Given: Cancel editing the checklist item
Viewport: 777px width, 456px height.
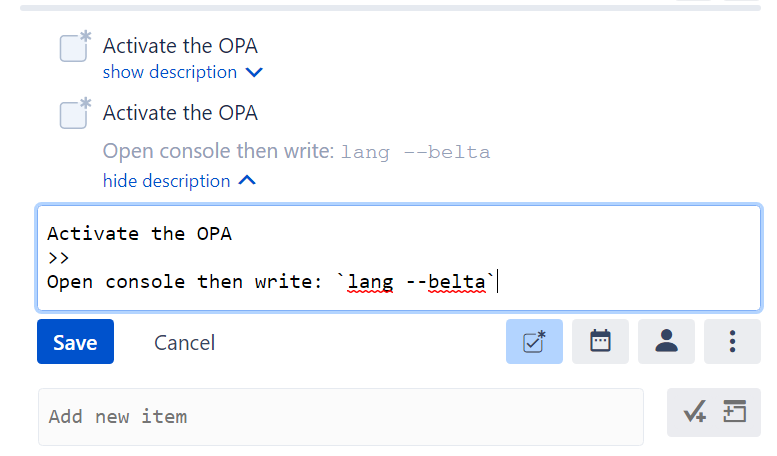Looking at the screenshot, I should click(184, 343).
